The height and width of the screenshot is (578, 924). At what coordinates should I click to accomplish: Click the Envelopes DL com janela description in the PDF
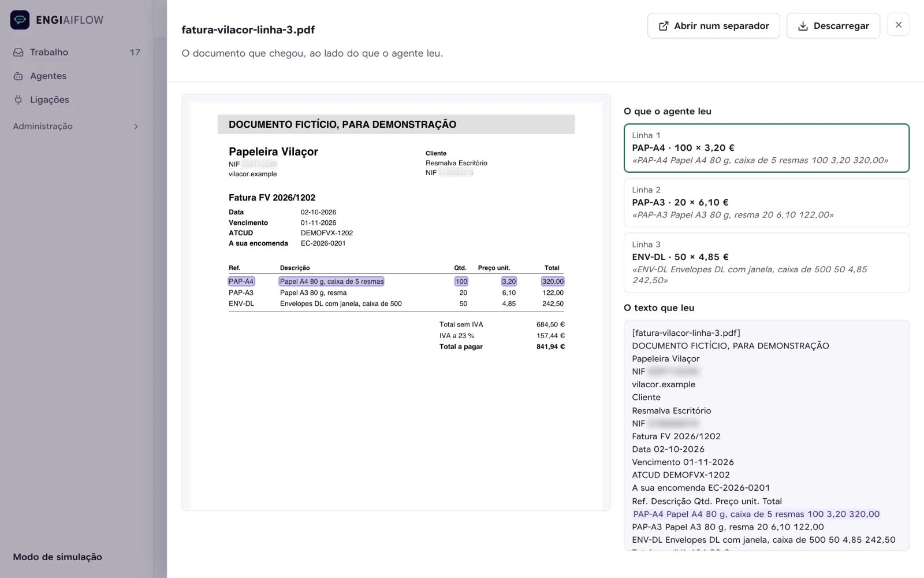tap(341, 303)
